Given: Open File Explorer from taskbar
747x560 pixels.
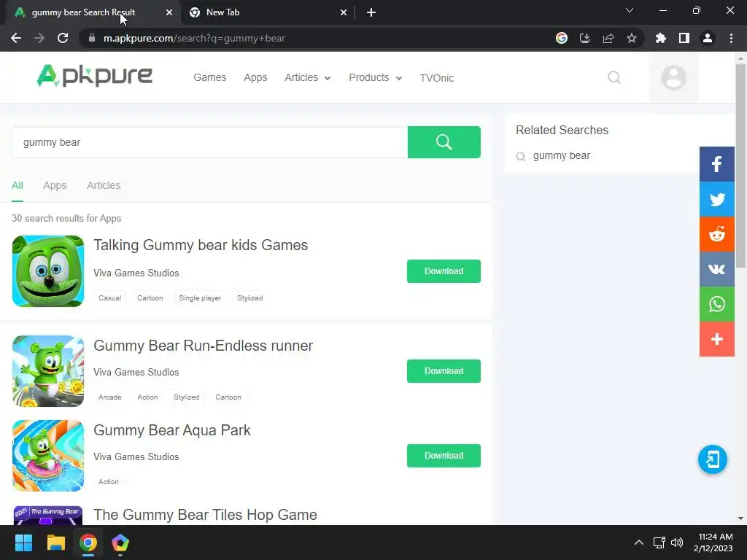Looking at the screenshot, I should pos(55,542).
